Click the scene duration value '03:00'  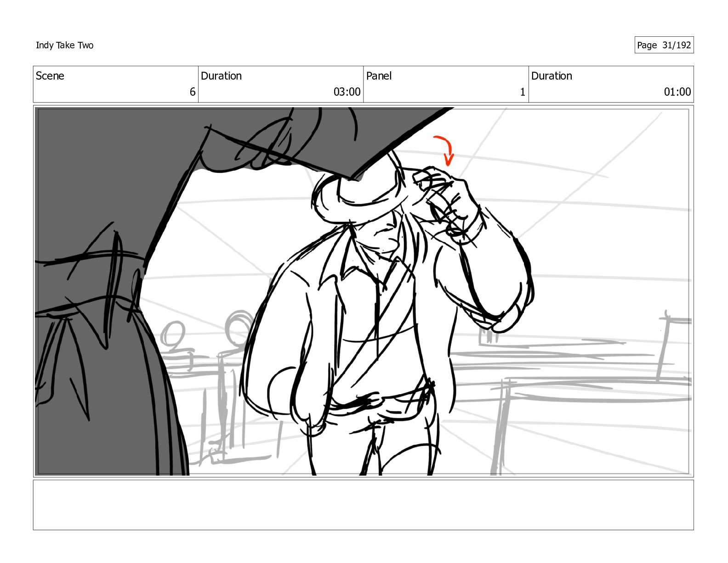[x=347, y=92]
